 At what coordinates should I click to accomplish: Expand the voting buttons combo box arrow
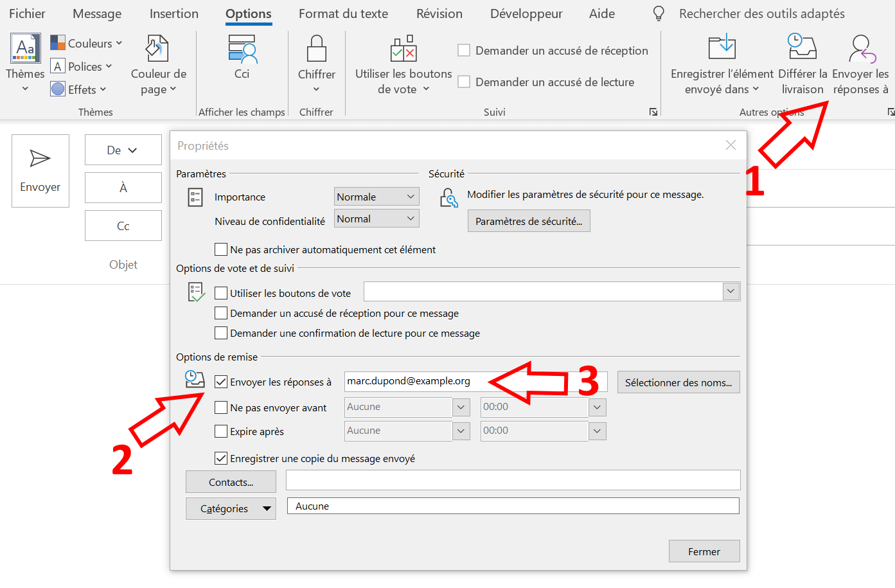point(731,291)
